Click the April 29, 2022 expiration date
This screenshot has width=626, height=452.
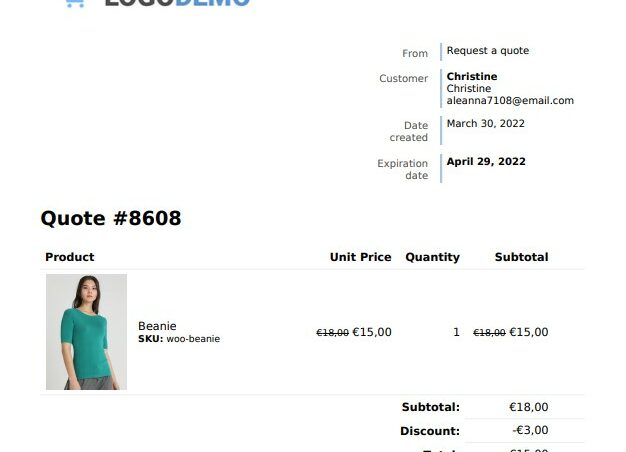click(x=485, y=162)
